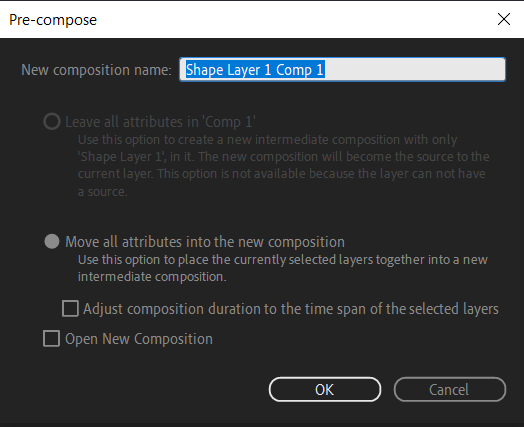Select the 'Leave all attributes' radio circle
Viewport: 524px width, 427px height.
click(52, 122)
